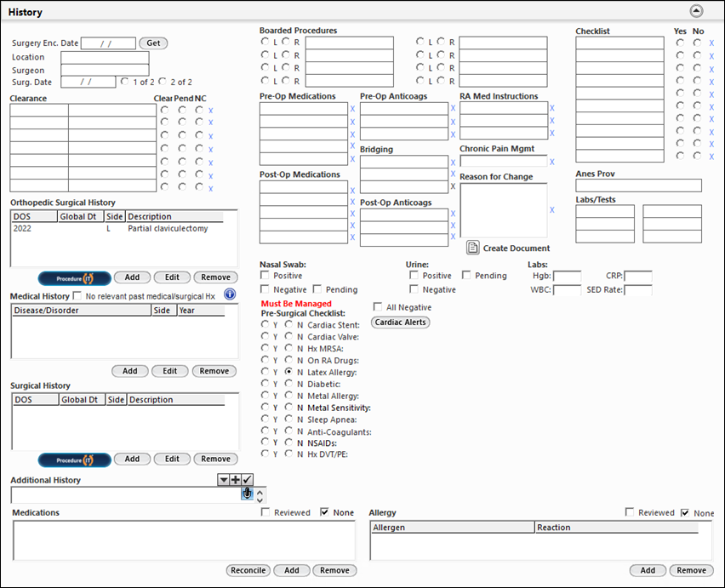Open the dropdown arrow above Additional History
Viewport: 725px width, 588px height.
(224, 479)
